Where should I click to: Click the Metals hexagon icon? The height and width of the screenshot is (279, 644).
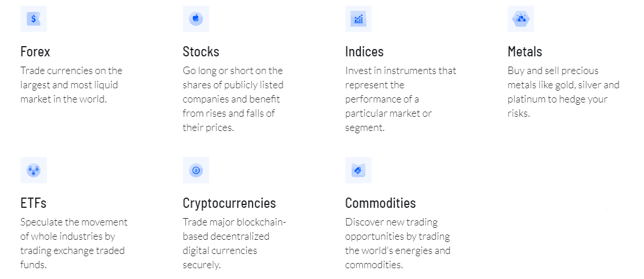[521, 19]
